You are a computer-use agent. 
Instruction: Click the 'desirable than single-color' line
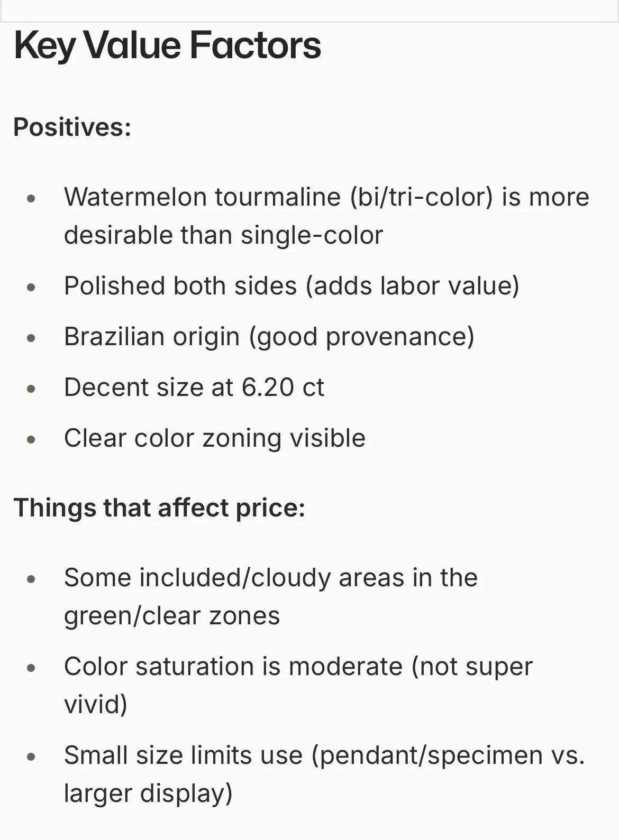click(x=223, y=235)
